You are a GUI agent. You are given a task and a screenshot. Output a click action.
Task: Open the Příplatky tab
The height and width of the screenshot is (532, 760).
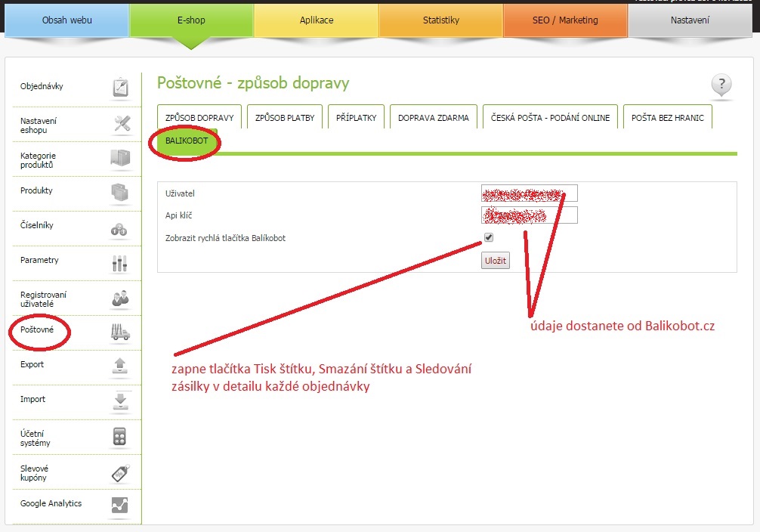tap(357, 117)
